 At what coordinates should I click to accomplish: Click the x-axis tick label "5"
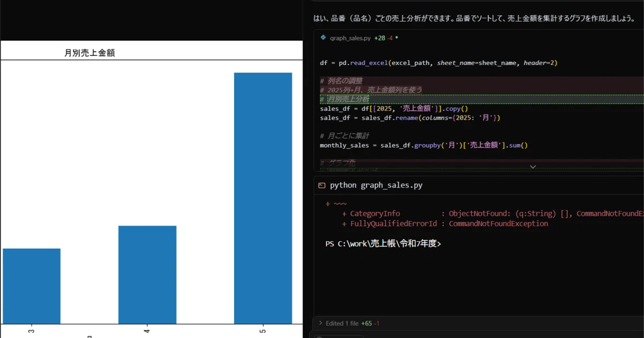[262, 331]
